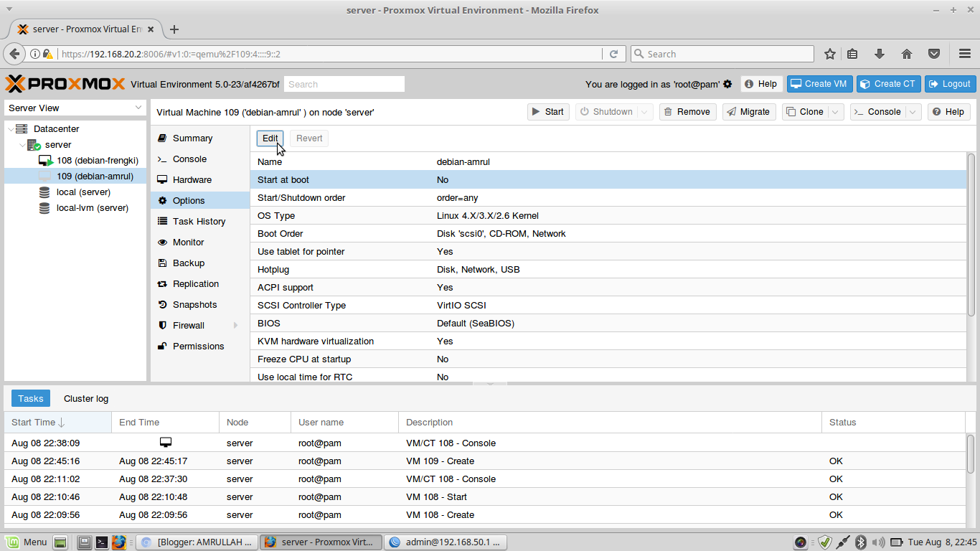Select the local-lvm (server) storage

(x=75, y=208)
